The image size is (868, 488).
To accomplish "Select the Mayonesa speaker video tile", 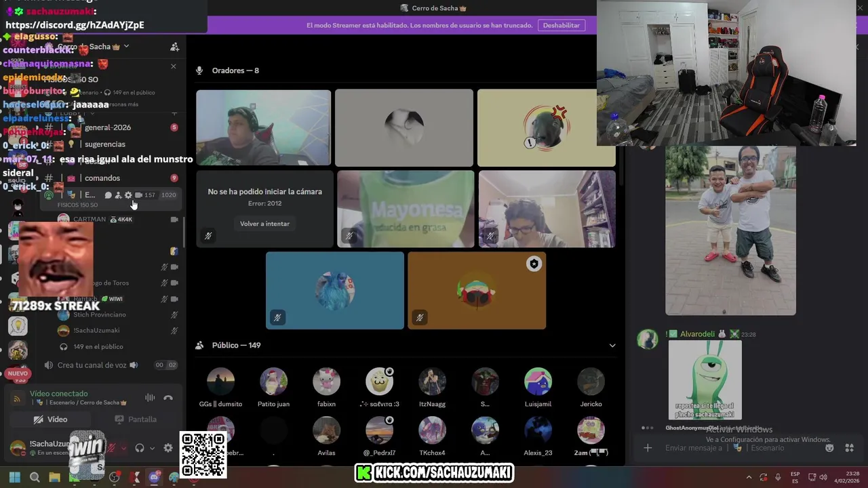I will (406, 209).
